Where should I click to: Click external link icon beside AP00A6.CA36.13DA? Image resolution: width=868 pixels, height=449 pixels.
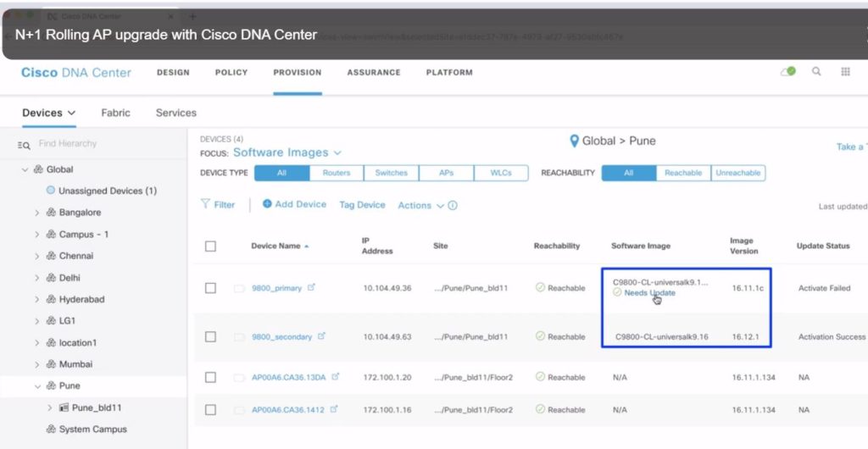336,377
